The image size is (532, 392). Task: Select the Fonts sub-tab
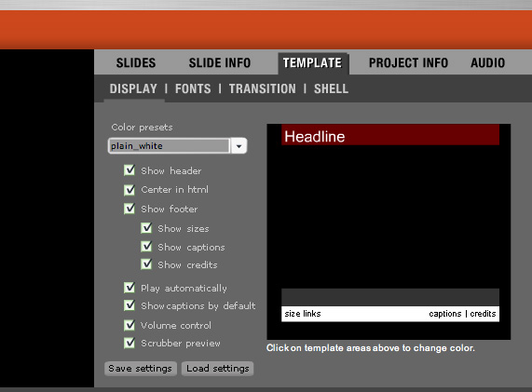pos(193,88)
